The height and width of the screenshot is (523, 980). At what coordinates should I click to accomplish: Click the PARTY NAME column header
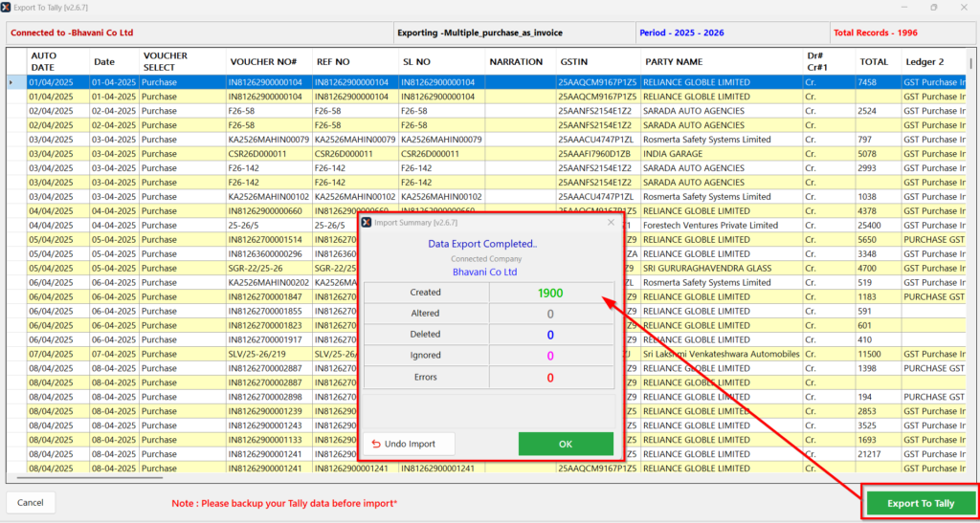(722, 62)
